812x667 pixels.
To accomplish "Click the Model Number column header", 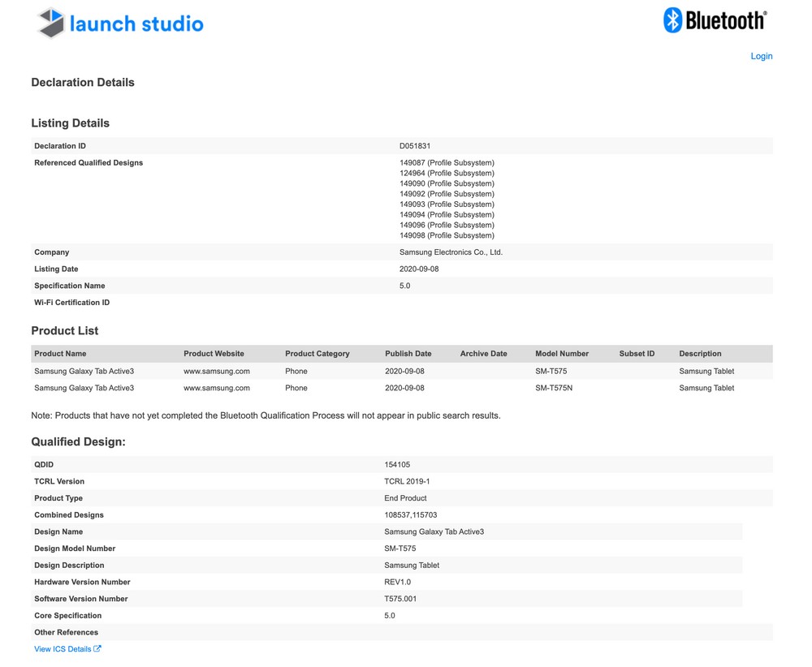I will tap(562, 354).
